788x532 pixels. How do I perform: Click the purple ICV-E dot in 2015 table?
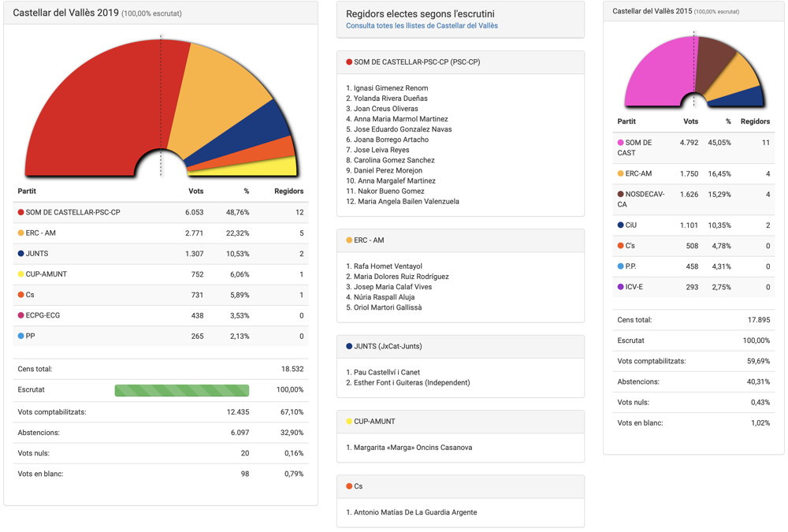click(x=620, y=287)
